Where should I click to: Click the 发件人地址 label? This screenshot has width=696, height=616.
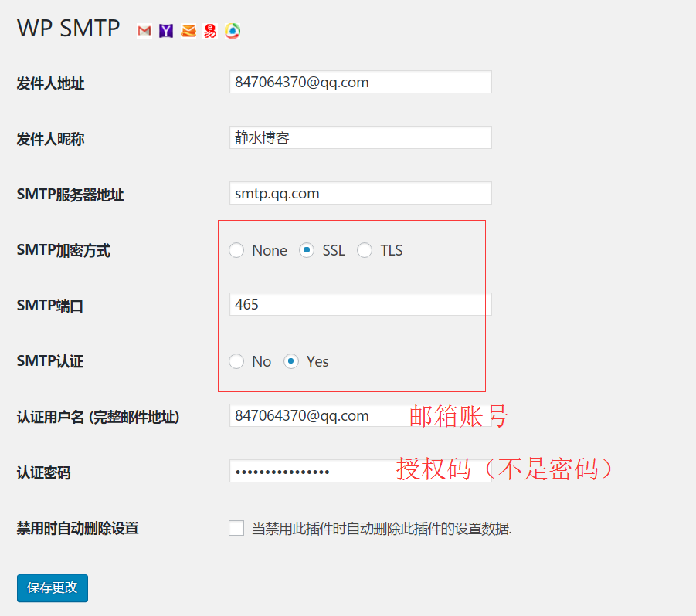click(51, 83)
